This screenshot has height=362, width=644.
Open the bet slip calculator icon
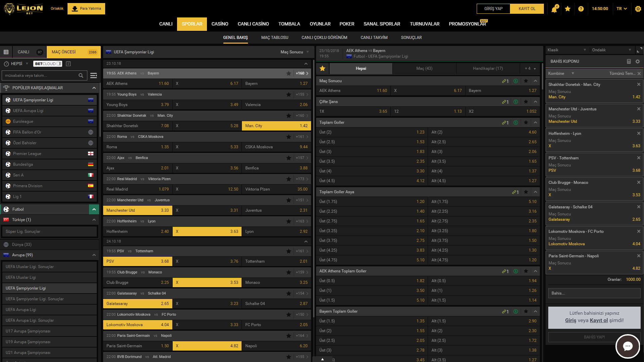tap(629, 61)
